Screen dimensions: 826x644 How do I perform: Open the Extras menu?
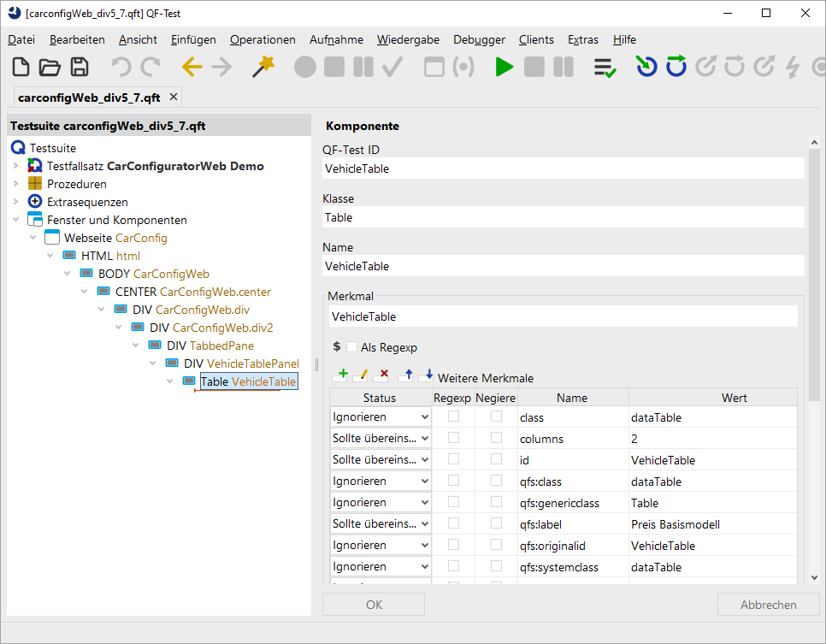tap(582, 39)
